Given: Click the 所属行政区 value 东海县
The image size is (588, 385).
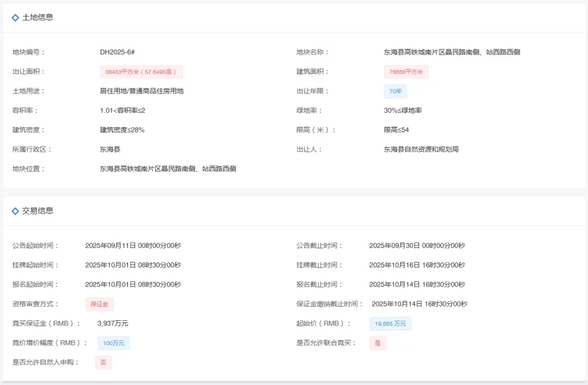Looking at the screenshot, I should tap(110, 149).
